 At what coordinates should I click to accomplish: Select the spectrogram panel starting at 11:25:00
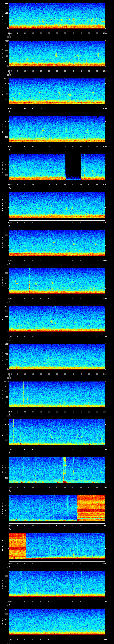tap(57, 432)
